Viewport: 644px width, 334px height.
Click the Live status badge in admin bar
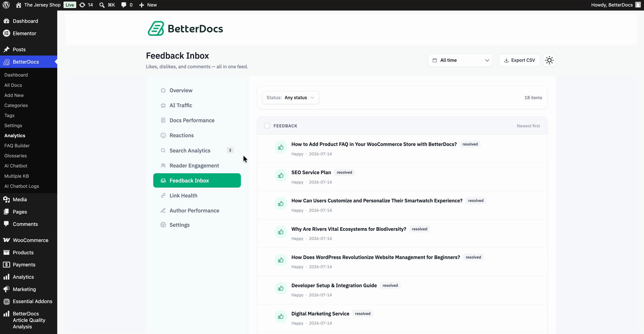(x=70, y=5)
